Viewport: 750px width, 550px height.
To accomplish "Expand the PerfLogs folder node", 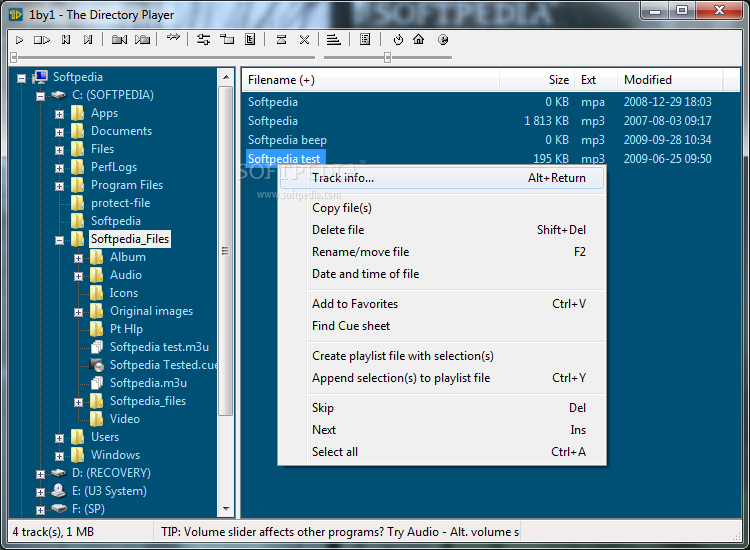I will [x=59, y=168].
